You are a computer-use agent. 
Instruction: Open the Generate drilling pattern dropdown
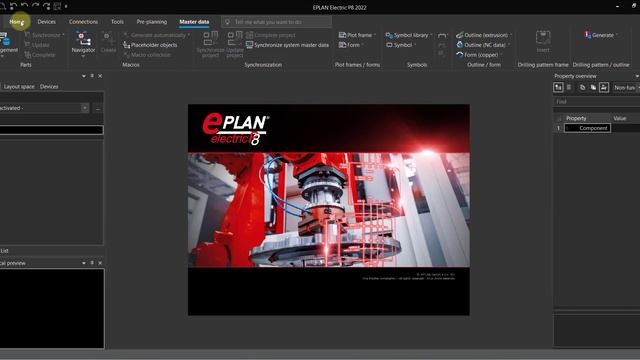(x=601, y=35)
